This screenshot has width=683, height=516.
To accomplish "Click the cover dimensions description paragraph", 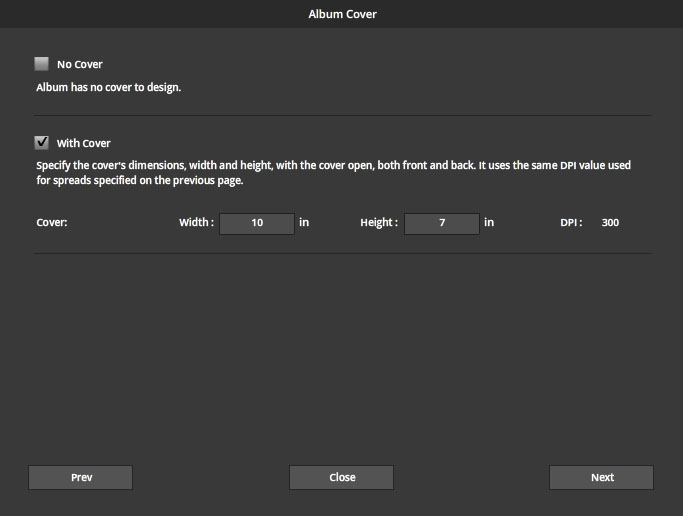I will pyautogui.click(x=334, y=173).
